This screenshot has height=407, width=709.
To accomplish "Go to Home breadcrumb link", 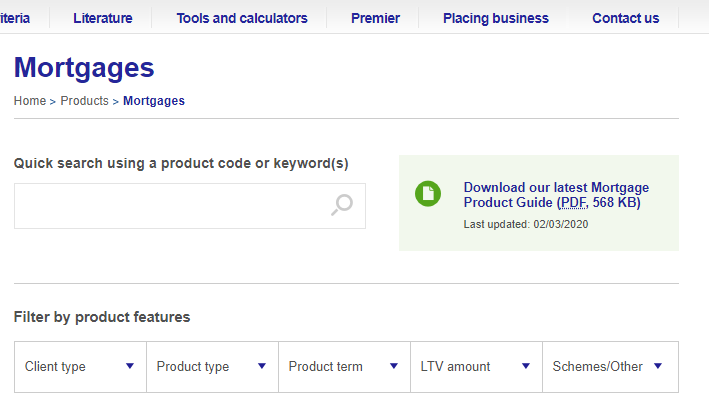I will tap(30, 100).
